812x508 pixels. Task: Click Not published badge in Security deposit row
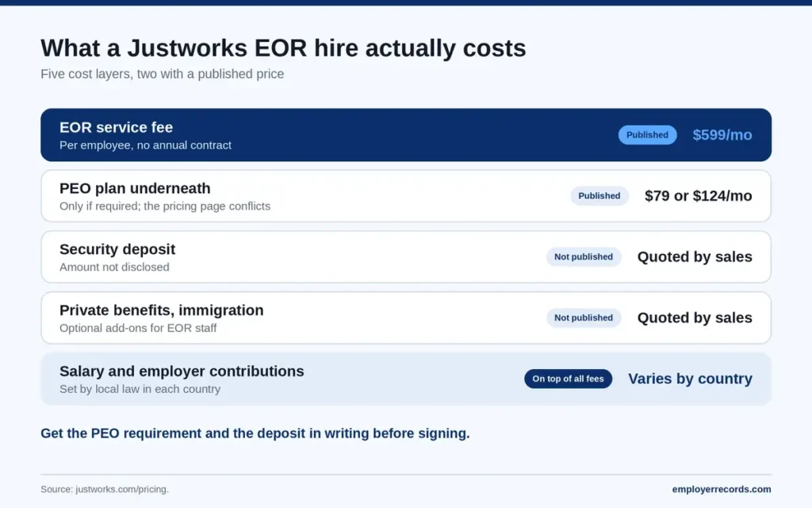click(x=584, y=256)
